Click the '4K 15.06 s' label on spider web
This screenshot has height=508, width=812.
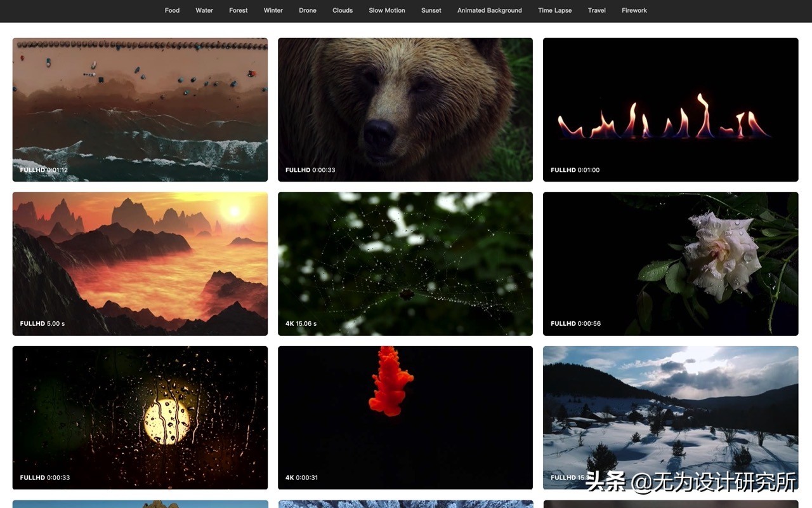tap(301, 324)
